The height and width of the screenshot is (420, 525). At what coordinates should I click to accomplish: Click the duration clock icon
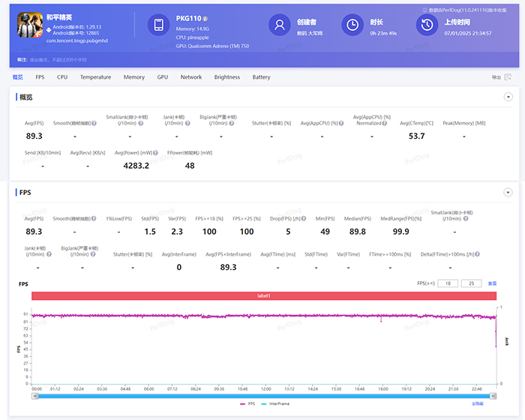(x=352, y=25)
